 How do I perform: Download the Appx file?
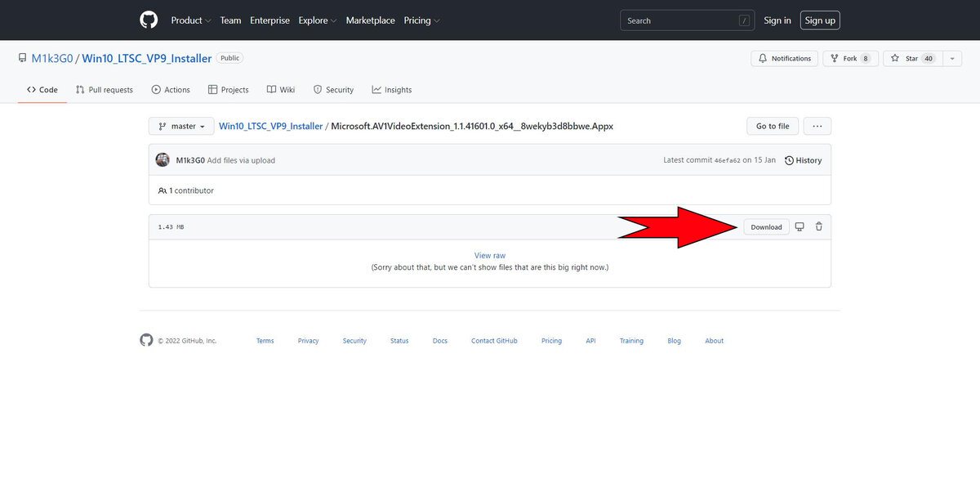[766, 227]
